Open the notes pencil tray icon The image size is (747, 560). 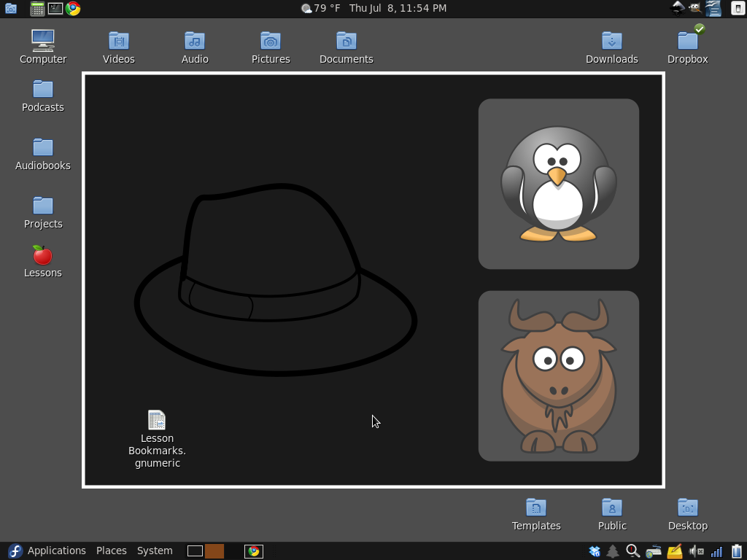click(x=675, y=551)
